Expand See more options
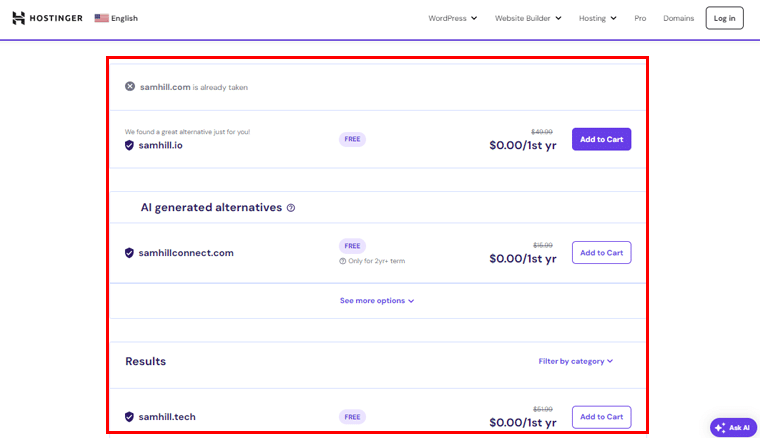This screenshot has height=438, width=760. coord(377,301)
